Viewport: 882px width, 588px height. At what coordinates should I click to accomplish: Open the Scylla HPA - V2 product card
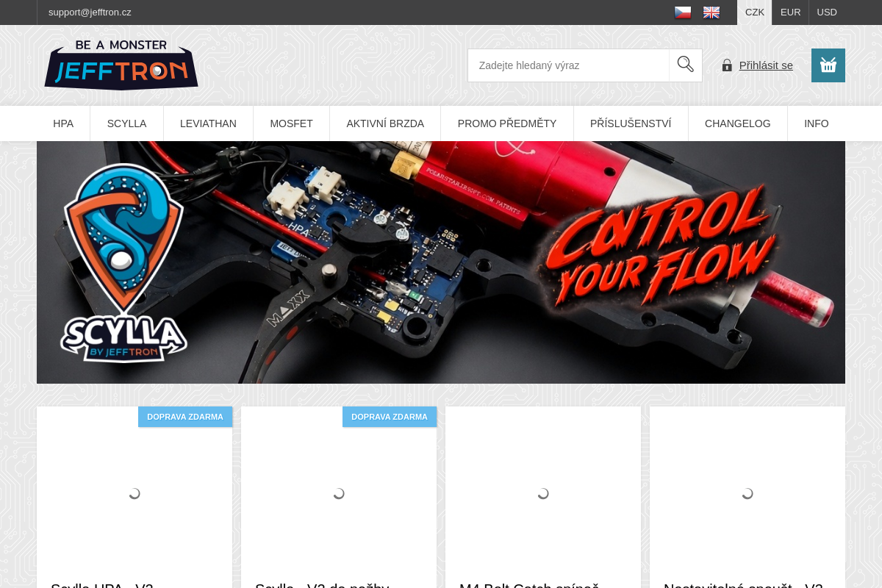point(135,498)
